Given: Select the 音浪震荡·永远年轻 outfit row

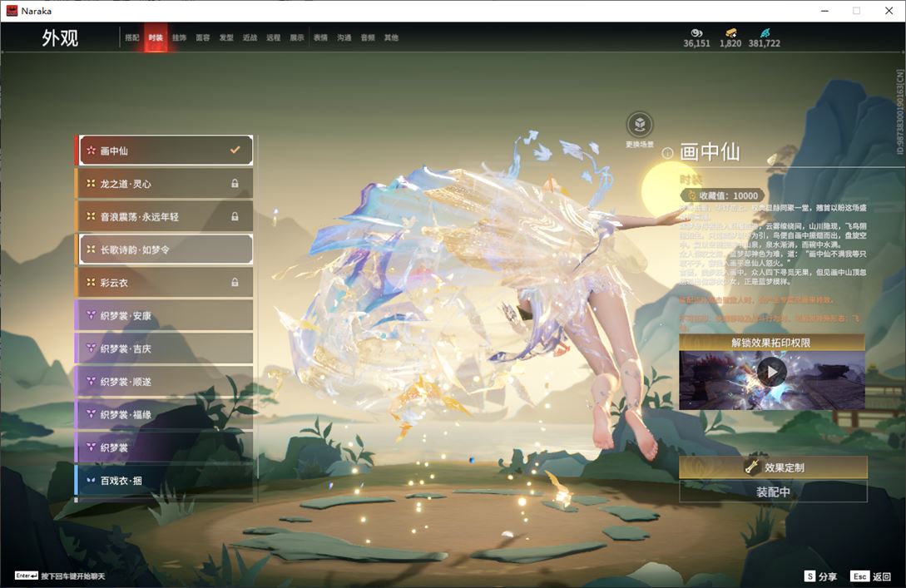Looking at the screenshot, I should [x=166, y=216].
